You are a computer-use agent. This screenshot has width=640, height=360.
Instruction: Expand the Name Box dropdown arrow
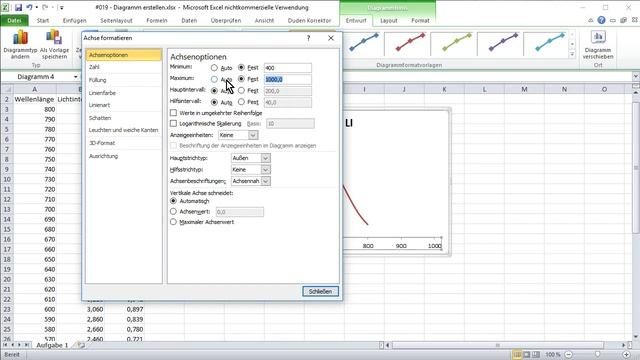(x=76, y=77)
